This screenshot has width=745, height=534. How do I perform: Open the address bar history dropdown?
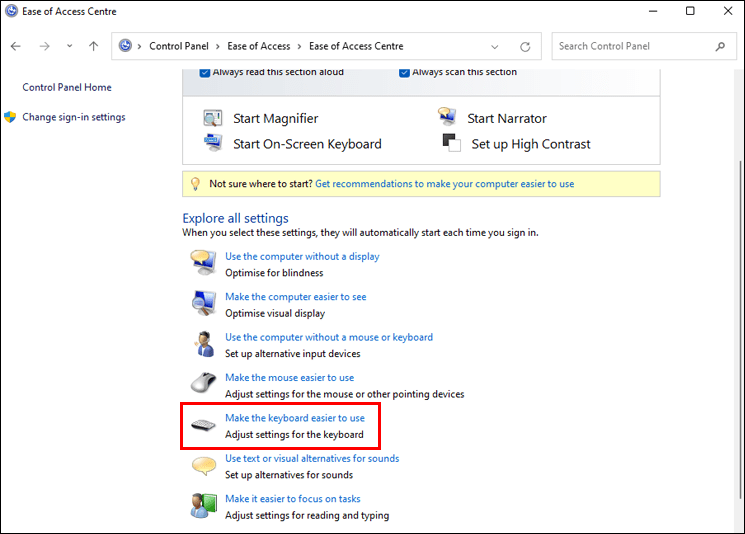tap(496, 46)
